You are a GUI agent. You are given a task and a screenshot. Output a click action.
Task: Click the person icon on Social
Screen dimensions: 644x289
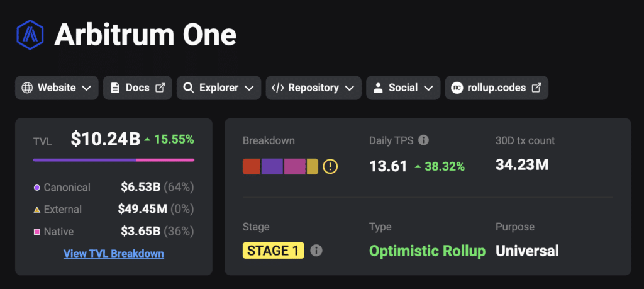pyautogui.click(x=379, y=88)
